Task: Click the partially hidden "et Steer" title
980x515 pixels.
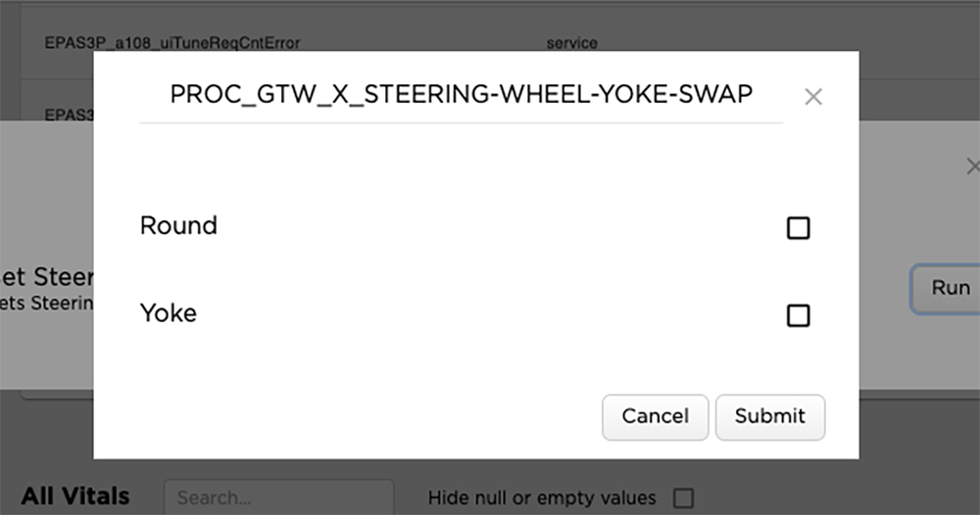Action: [47, 277]
